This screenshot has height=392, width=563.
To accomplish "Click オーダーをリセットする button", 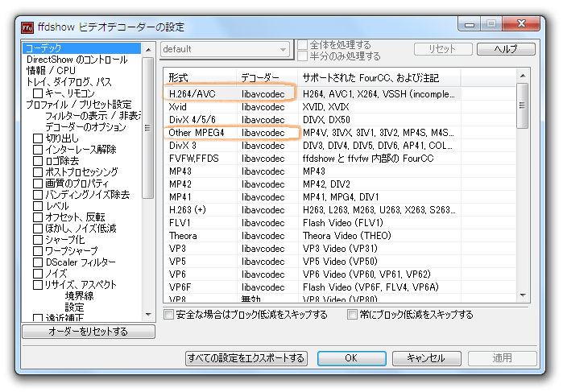I will click(x=89, y=332).
